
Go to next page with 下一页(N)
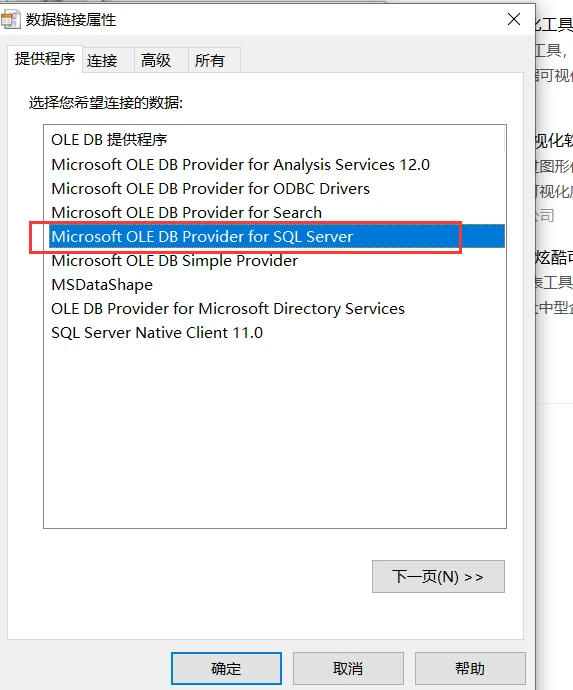(x=438, y=576)
